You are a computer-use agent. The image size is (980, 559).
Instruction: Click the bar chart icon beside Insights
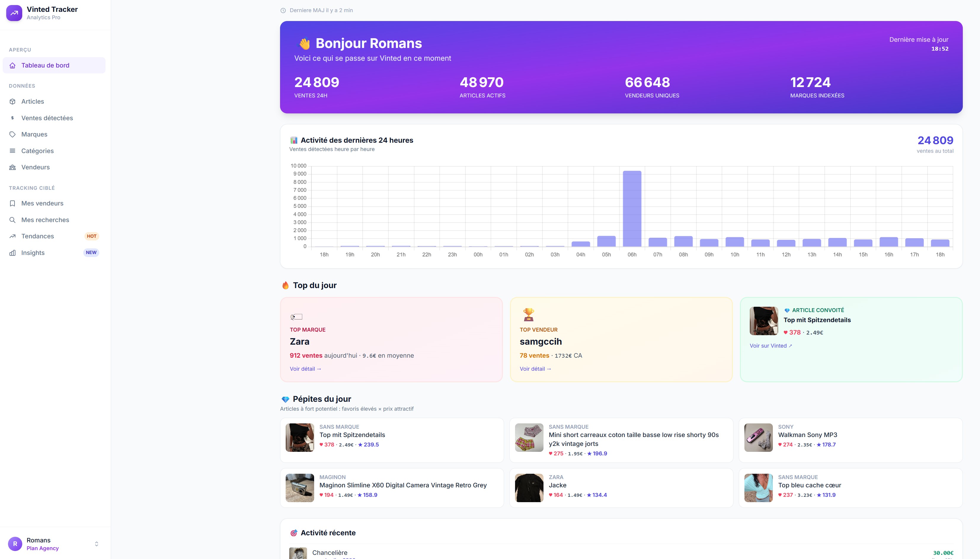pos(13,253)
